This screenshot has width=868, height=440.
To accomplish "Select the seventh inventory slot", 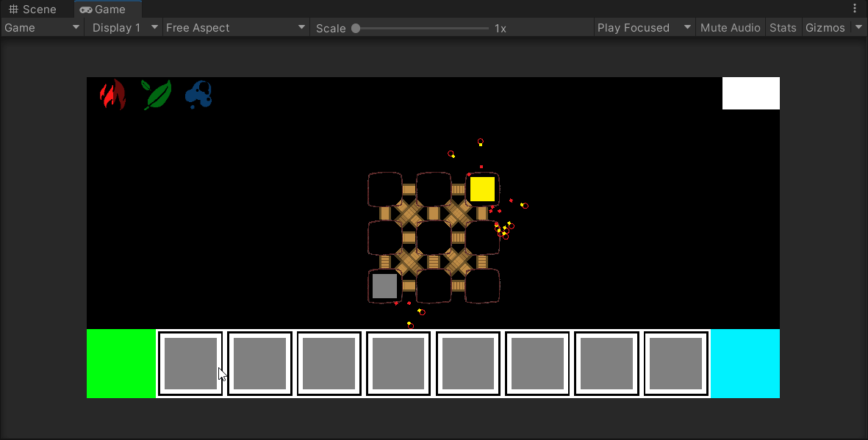I will [x=607, y=364].
